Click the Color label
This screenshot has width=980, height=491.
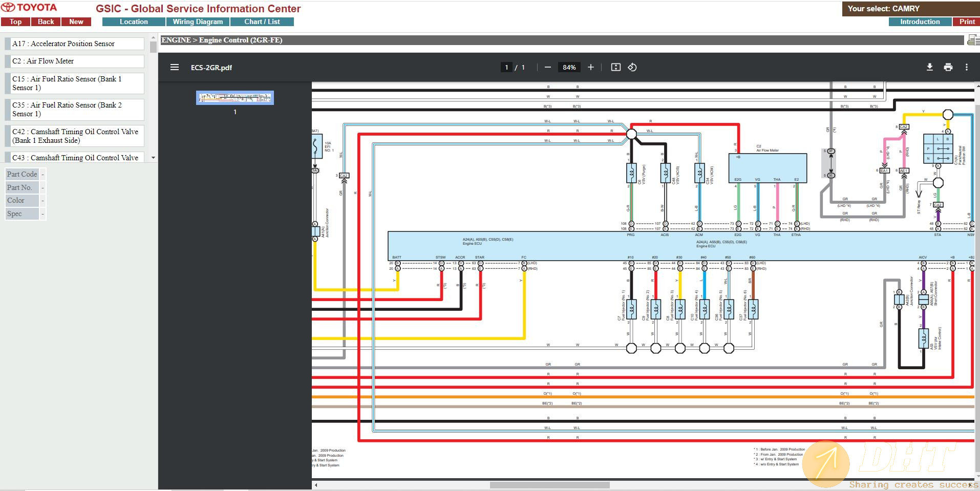click(x=22, y=200)
